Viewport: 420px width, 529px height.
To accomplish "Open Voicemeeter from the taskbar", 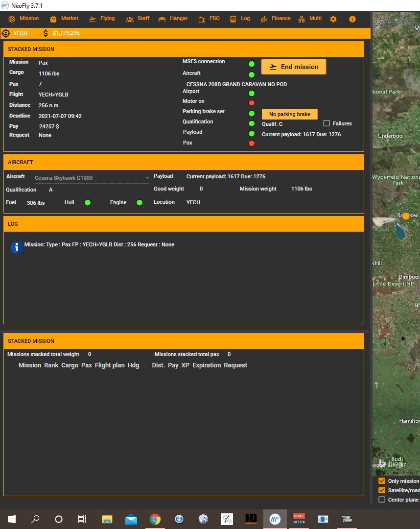I will tap(299, 519).
